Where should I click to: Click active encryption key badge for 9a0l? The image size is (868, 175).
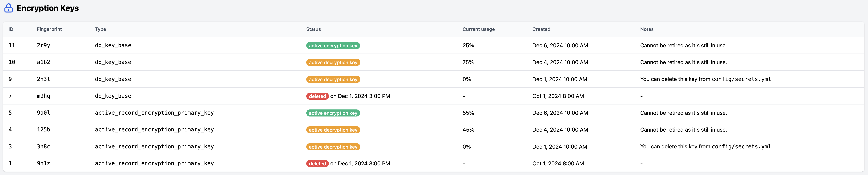tap(333, 113)
